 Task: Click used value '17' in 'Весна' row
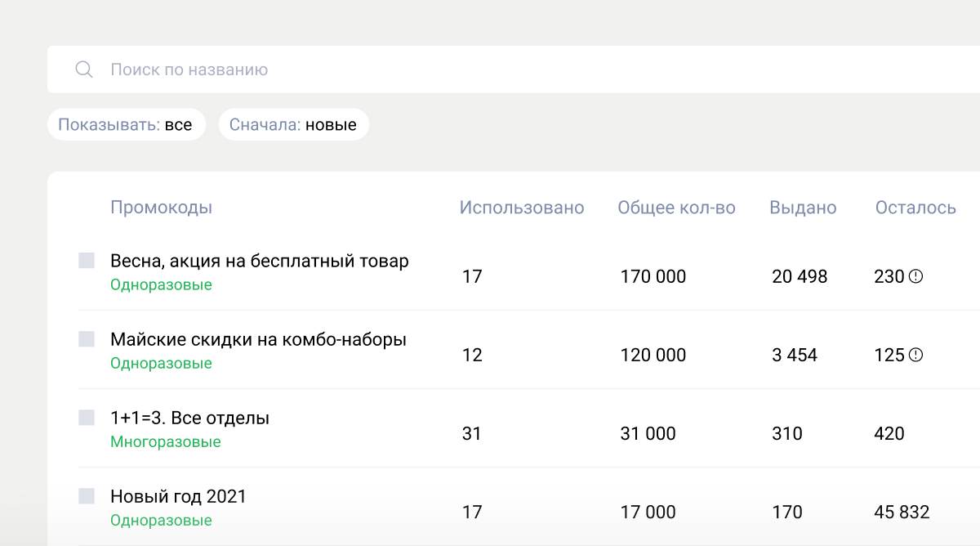click(472, 276)
